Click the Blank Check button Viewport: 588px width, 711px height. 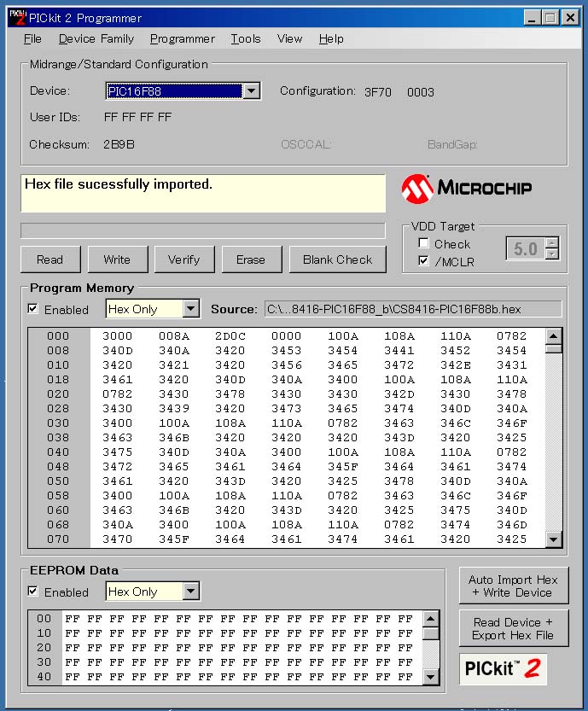337,259
